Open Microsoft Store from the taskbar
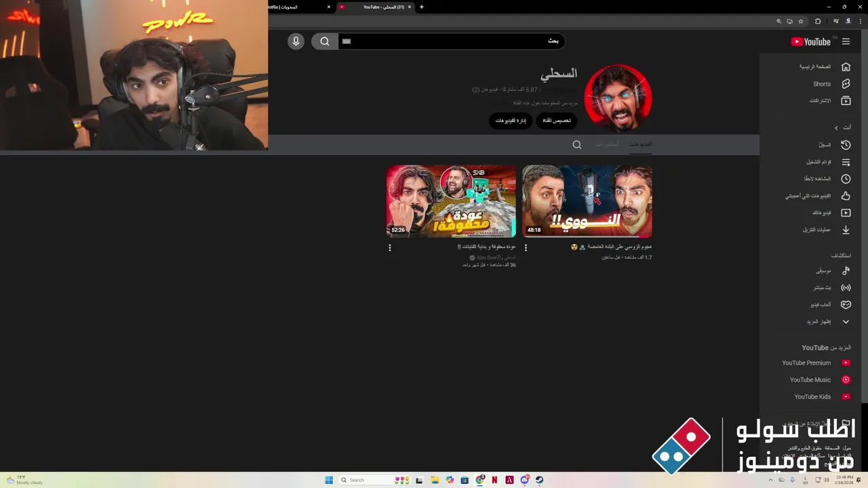This screenshot has height=488, width=868. coord(465,480)
